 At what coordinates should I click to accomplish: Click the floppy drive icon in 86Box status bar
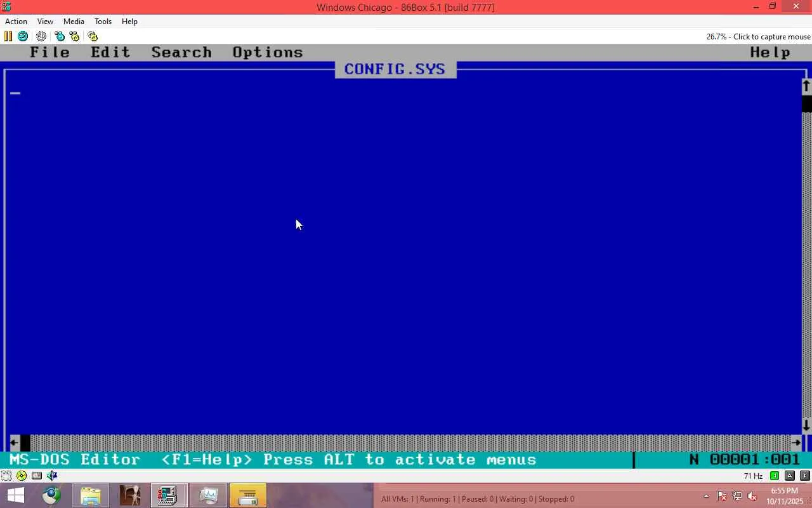(6, 476)
